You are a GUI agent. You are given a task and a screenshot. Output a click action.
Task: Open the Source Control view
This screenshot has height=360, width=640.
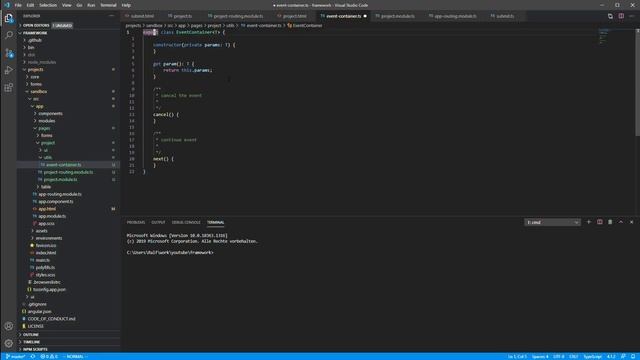pos(9,53)
